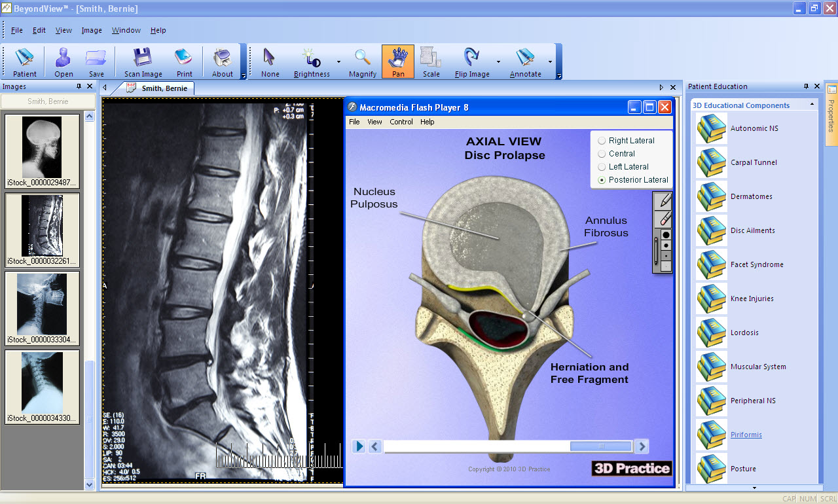Select the Annotate tool
The height and width of the screenshot is (504, 838).
click(526, 63)
